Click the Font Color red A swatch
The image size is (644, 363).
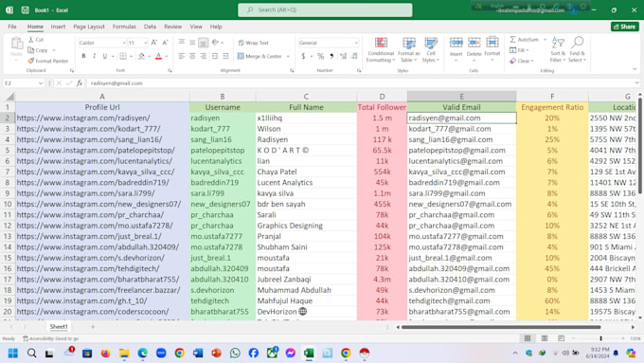point(158,56)
